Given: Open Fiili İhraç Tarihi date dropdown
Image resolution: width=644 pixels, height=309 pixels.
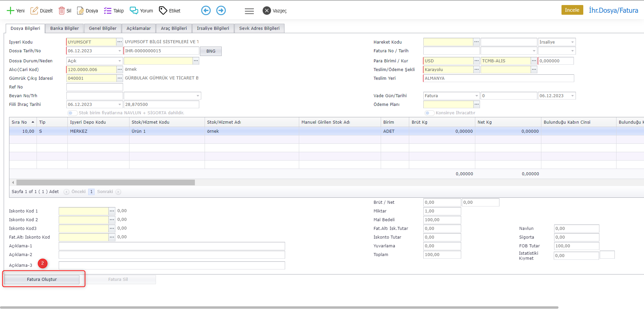Looking at the screenshot, I should (x=120, y=105).
